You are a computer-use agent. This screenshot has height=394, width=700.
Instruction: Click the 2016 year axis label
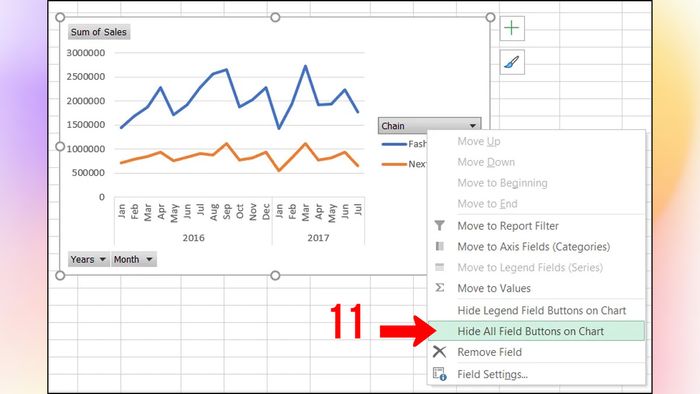[x=193, y=238]
